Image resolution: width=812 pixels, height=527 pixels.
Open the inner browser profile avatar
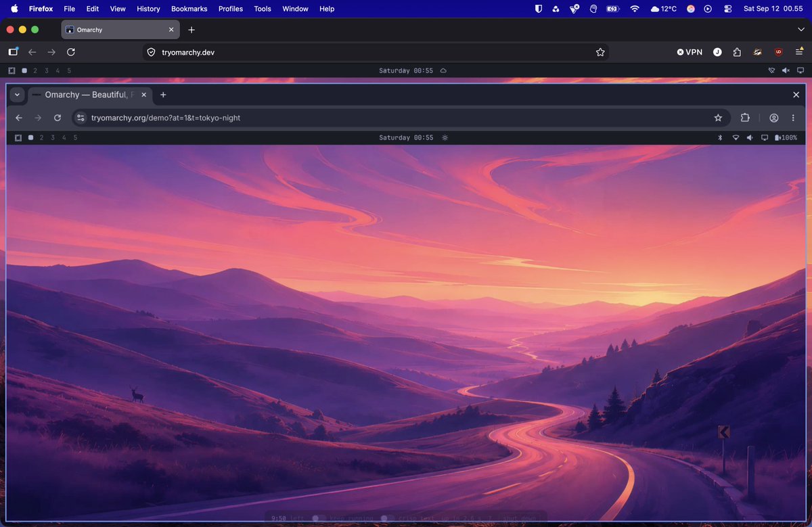[x=773, y=118]
